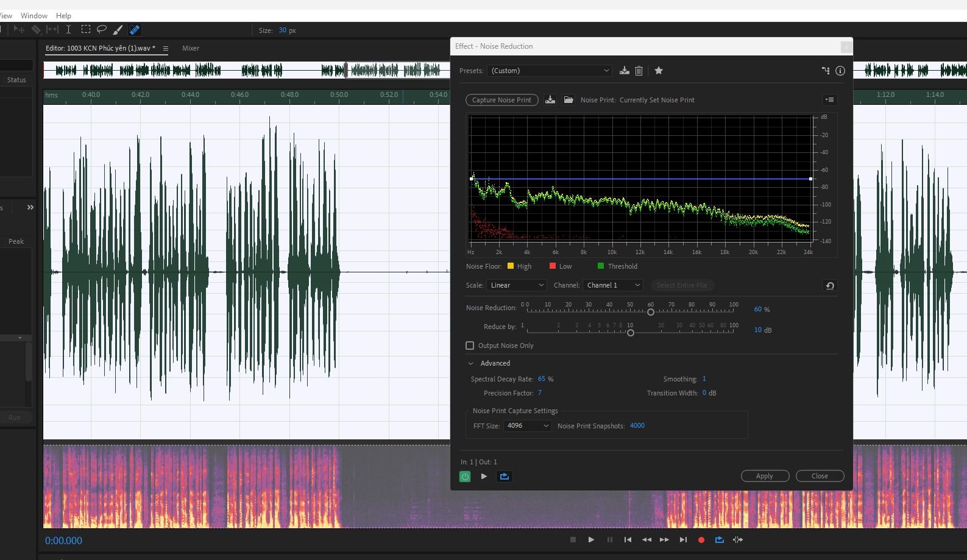This screenshot has height=560, width=967.
Task: Delete preset using trash icon
Action: [639, 71]
